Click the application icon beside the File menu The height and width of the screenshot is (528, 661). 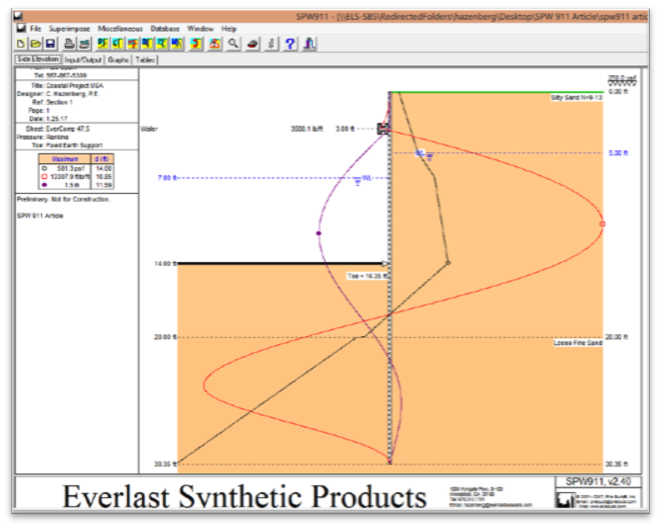tap(21, 28)
